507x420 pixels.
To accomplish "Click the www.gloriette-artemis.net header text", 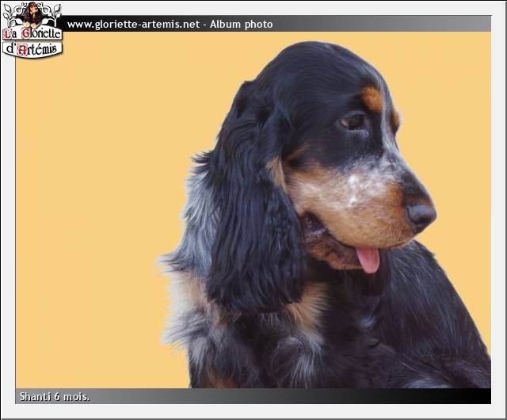I will 133,25.
